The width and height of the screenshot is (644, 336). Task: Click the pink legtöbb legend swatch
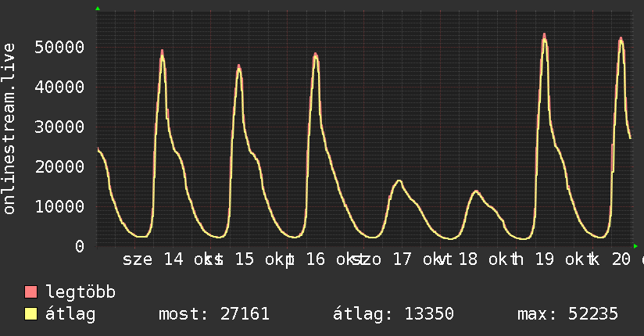pyautogui.click(x=30, y=291)
